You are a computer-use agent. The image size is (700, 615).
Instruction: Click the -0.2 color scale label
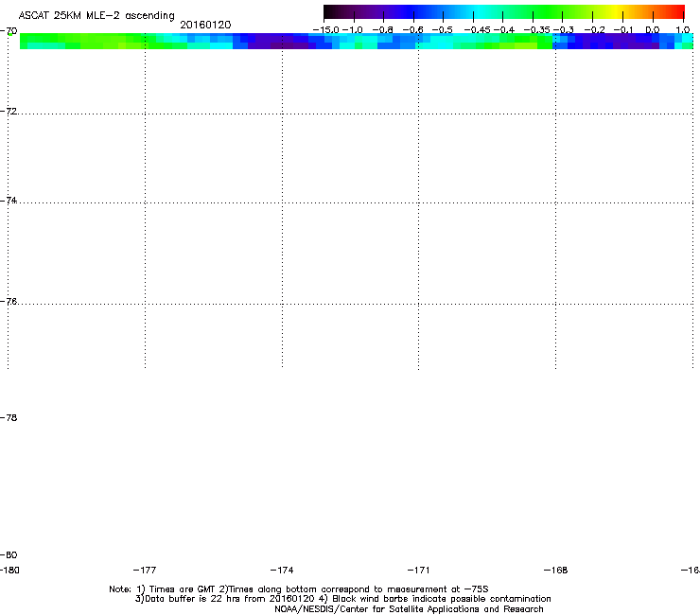594,30
